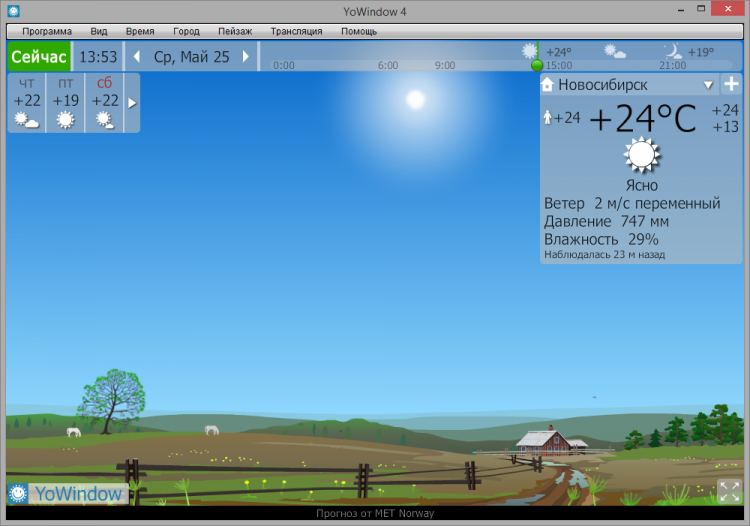Click the green Сейчас button

tap(39, 56)
